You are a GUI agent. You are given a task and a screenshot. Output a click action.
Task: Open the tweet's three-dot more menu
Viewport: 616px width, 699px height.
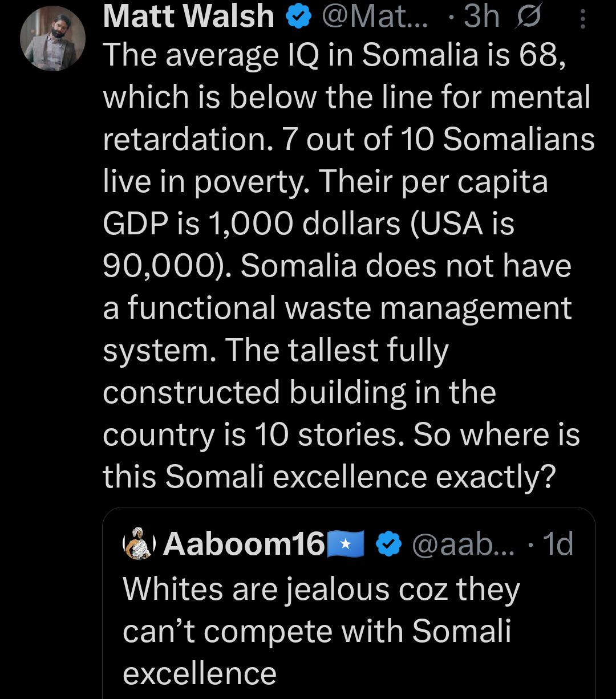[582, 20]
